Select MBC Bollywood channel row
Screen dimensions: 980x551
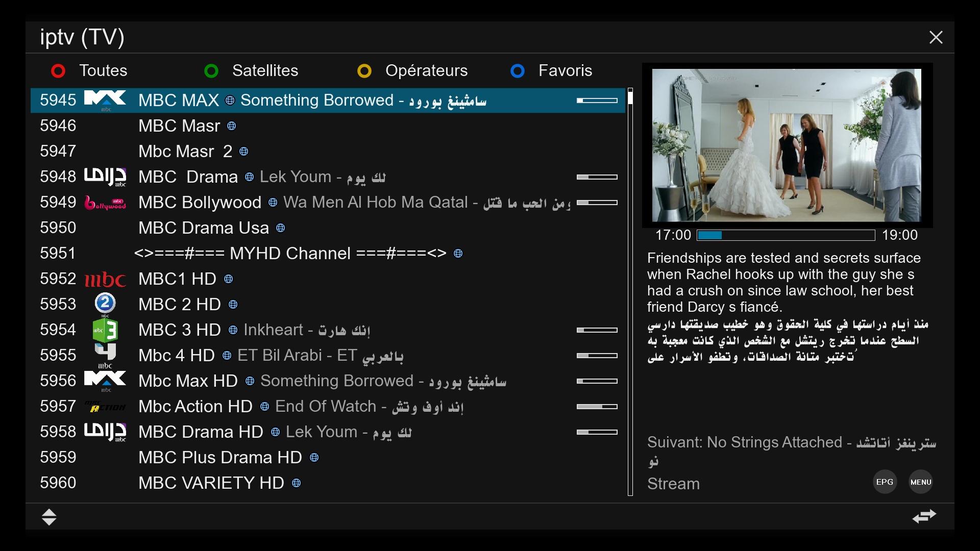coord(328,202)
